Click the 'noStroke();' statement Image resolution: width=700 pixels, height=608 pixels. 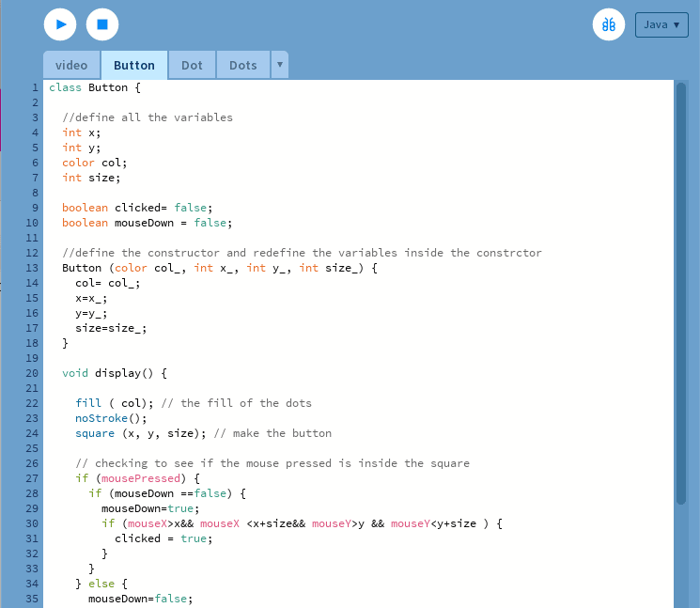[111, 418]
